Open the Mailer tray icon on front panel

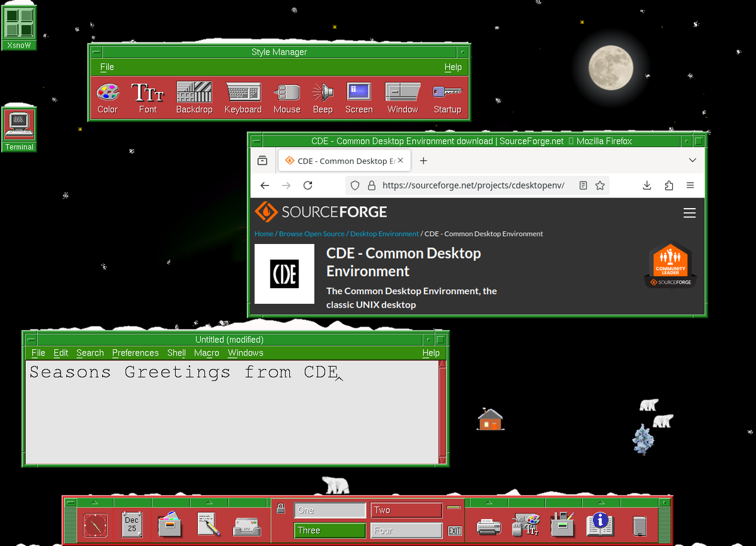pos(246,526)
